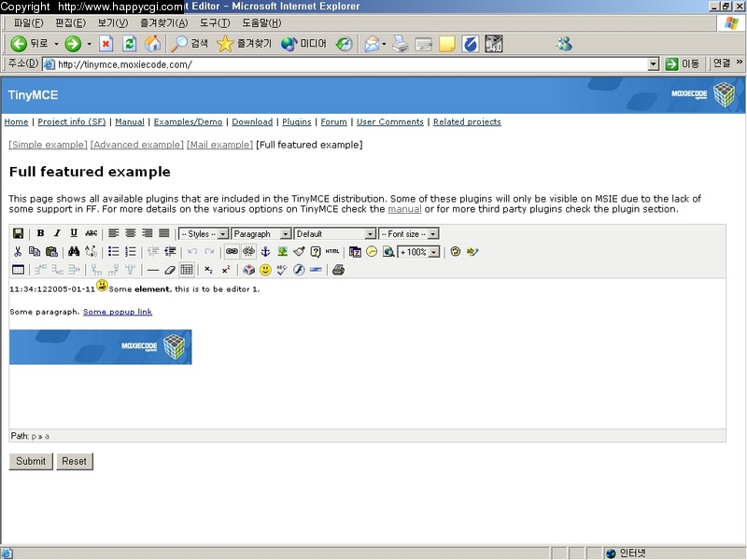Click the IE Refresh icon
747x560 pixels.
[130, 44]
